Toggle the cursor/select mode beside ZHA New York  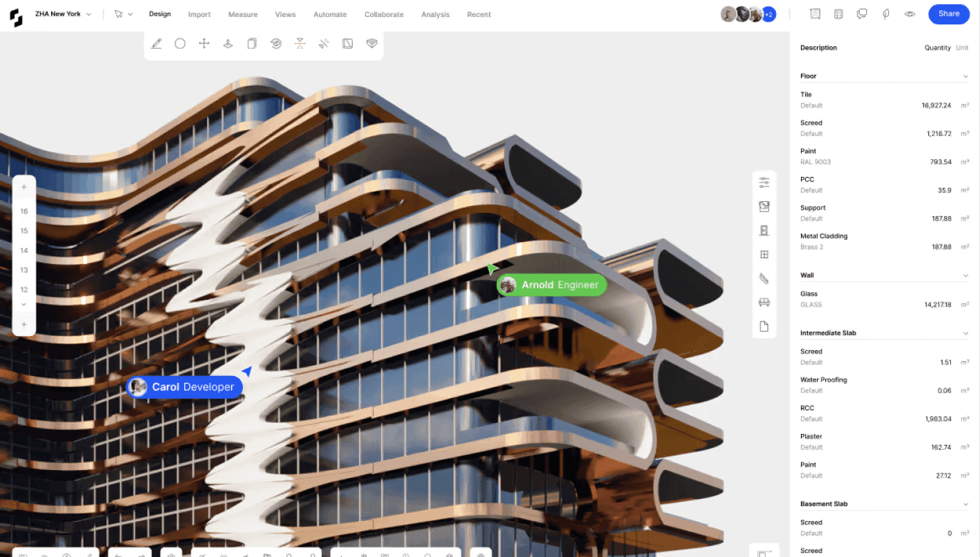pos(120,14)
